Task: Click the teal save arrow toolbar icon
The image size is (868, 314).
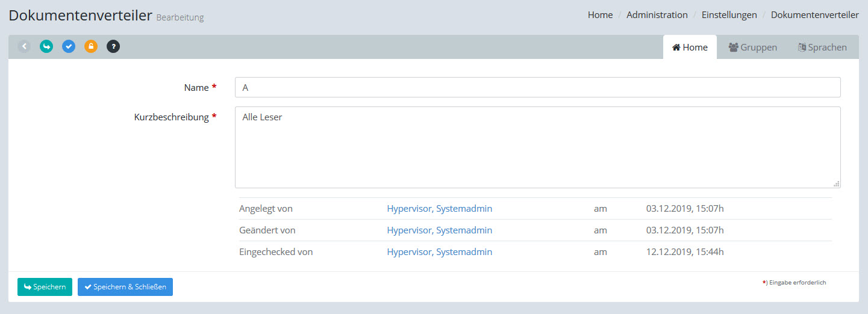Action: tap(46, 46)
